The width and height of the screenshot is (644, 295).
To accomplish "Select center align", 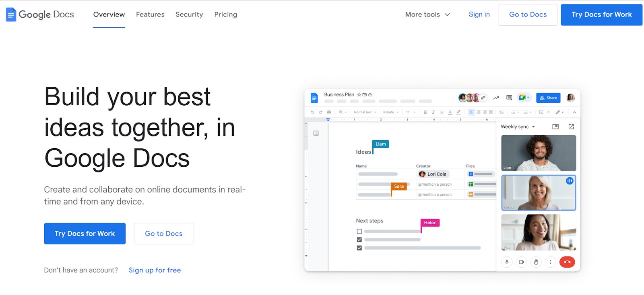I will click(x=479, y=112).
